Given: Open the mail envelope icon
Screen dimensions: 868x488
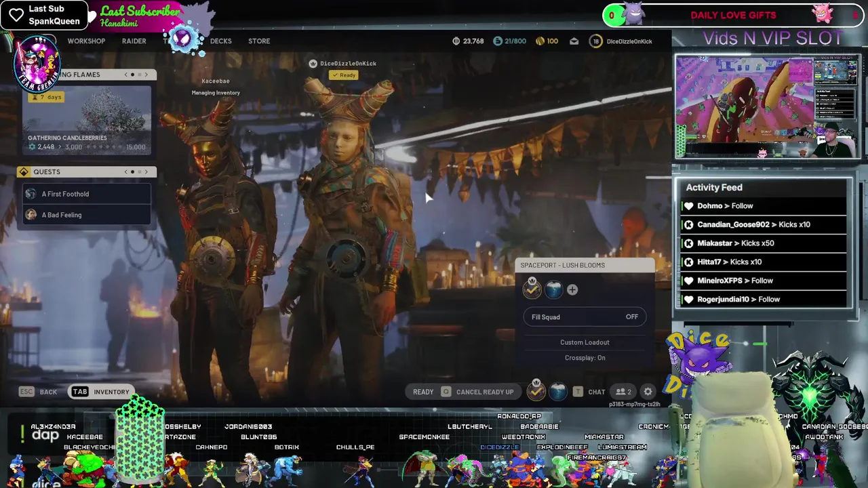Looking at the screenshot, I should pyautogui.click(x=574, y=41).
